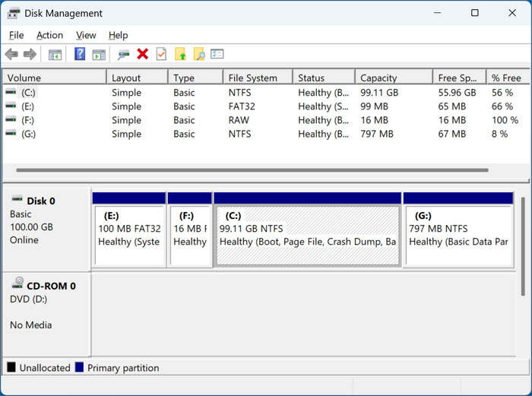Sort by the Free Space column header

pos(460,78)
